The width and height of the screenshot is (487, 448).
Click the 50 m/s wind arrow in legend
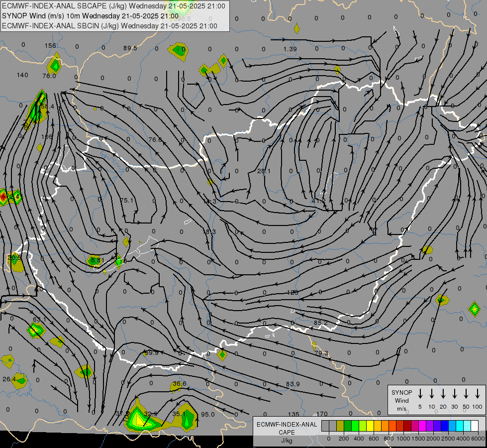(x=466, y=394)
